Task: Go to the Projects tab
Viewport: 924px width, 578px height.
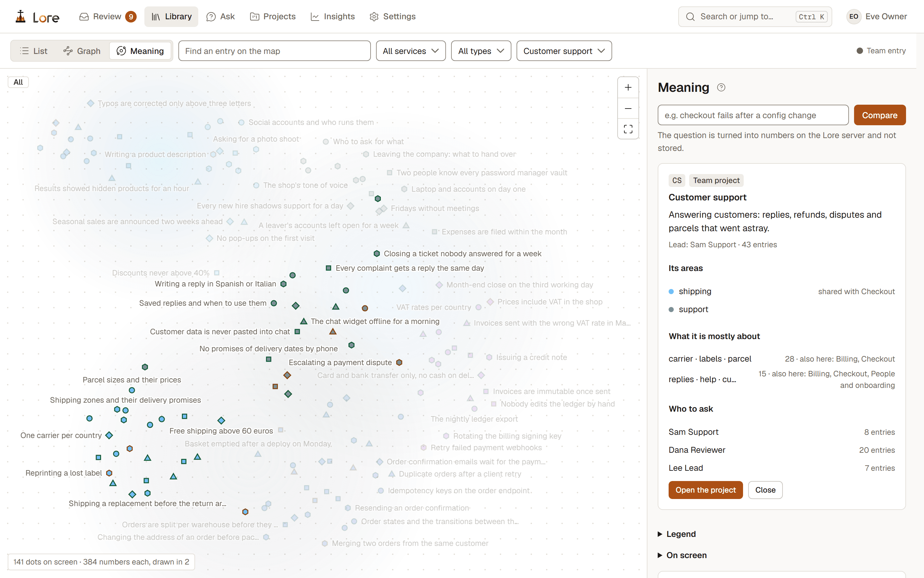Action: click(273, 16)
